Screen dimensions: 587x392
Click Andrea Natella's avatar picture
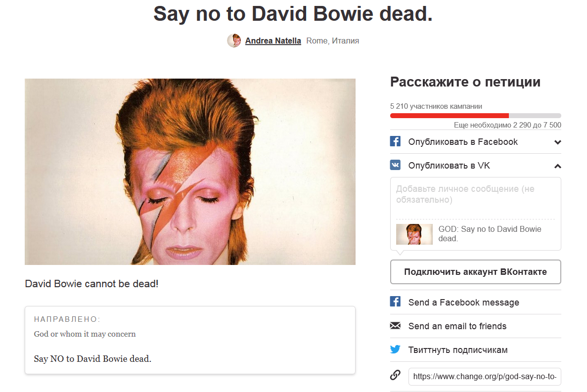(234, 41)
